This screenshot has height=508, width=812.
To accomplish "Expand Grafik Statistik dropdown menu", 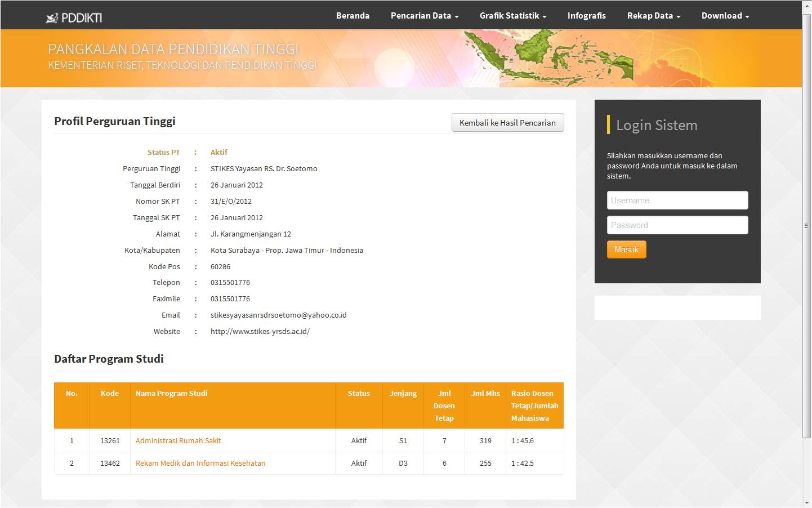I will tap(513, 16).
